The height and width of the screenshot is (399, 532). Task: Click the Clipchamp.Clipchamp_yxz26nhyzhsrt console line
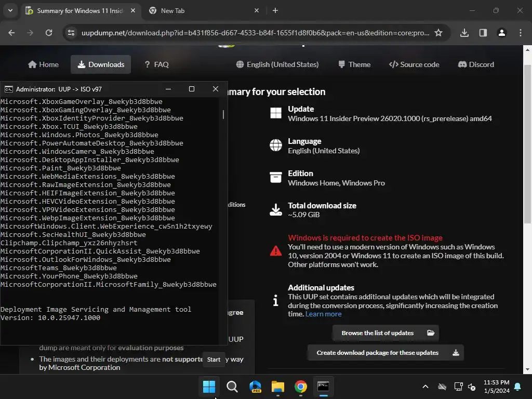69,243
